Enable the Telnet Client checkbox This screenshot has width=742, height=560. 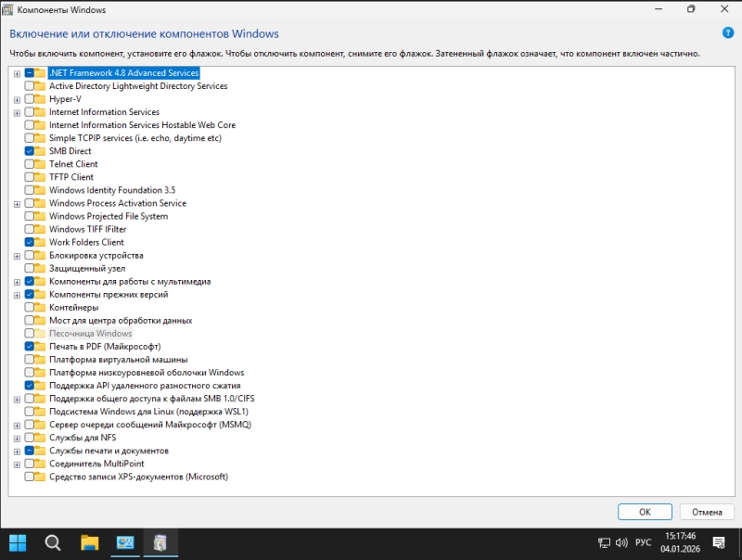coord(30,164)
